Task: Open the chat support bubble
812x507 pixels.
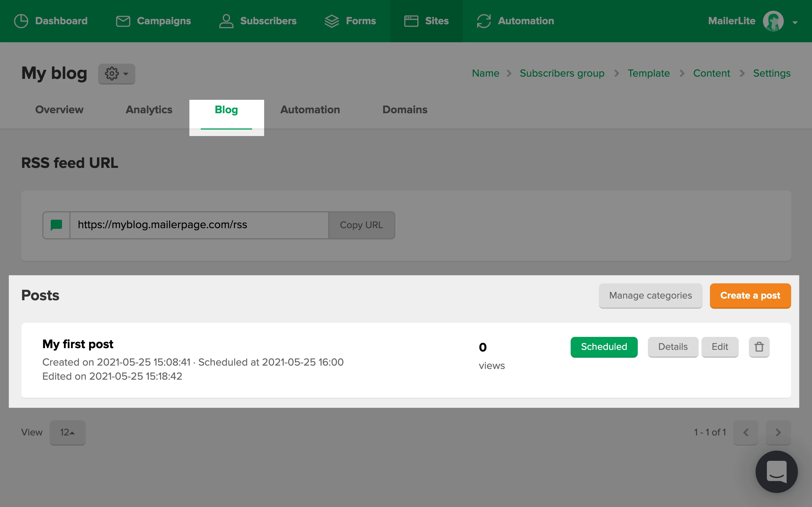Action: click(776, 472)
